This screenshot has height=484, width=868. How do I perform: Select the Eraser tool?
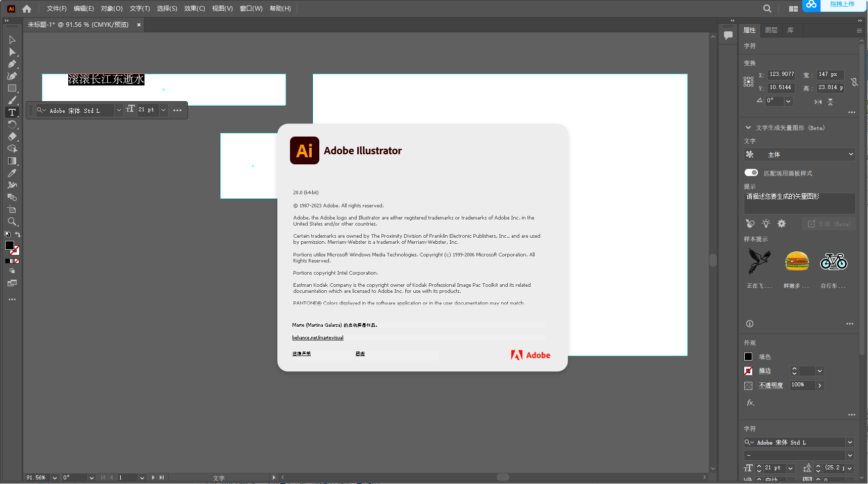pyautogui.click(x=12, y=137)
